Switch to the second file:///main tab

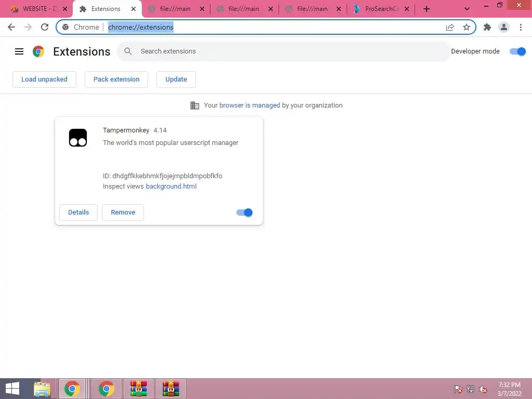(x=244, y=9)
